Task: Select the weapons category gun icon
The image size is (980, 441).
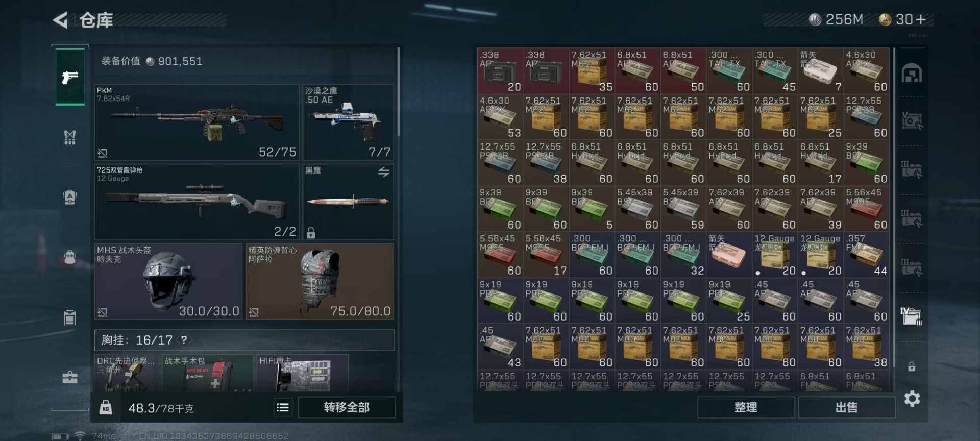Action: (70, 78)
